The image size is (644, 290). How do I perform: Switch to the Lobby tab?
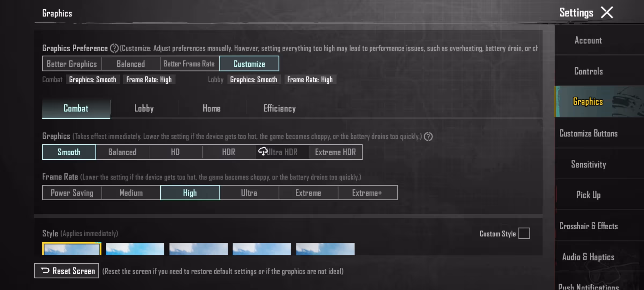tap(144, 108)
